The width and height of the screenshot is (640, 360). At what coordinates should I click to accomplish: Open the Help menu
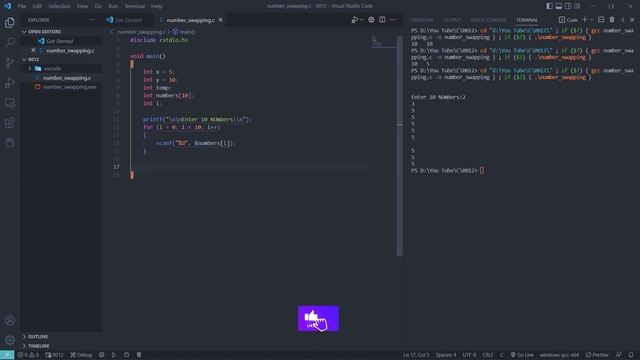click(x=157, y=6)
